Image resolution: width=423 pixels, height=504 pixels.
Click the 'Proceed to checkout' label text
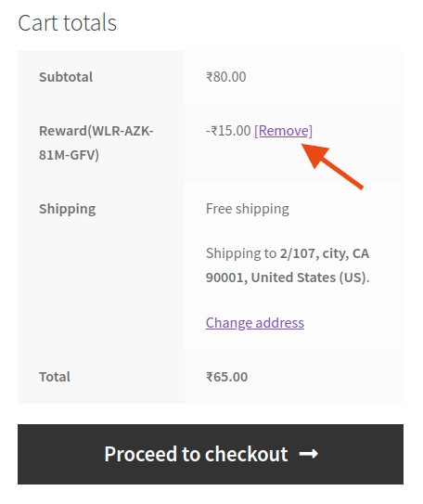pos(196,454)
